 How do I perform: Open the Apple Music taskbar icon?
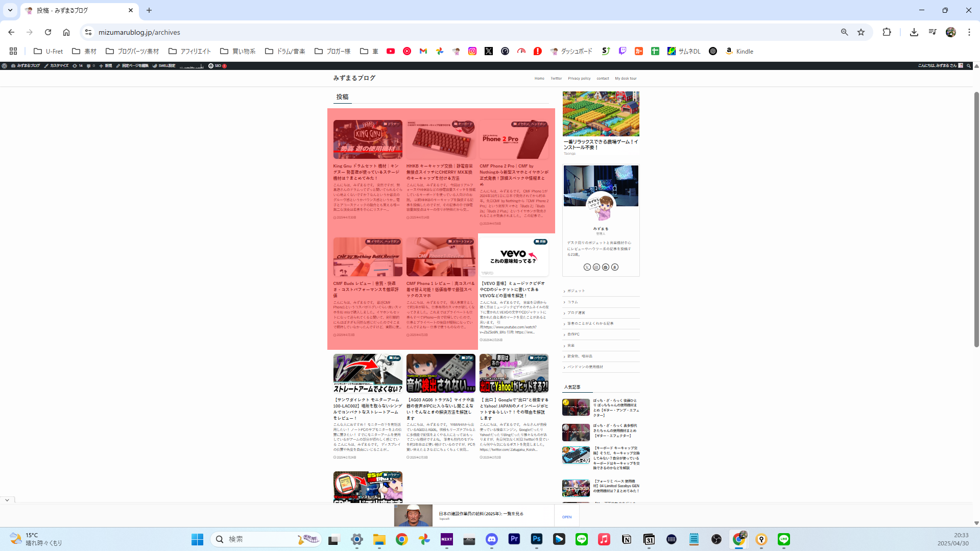(604, 539)
